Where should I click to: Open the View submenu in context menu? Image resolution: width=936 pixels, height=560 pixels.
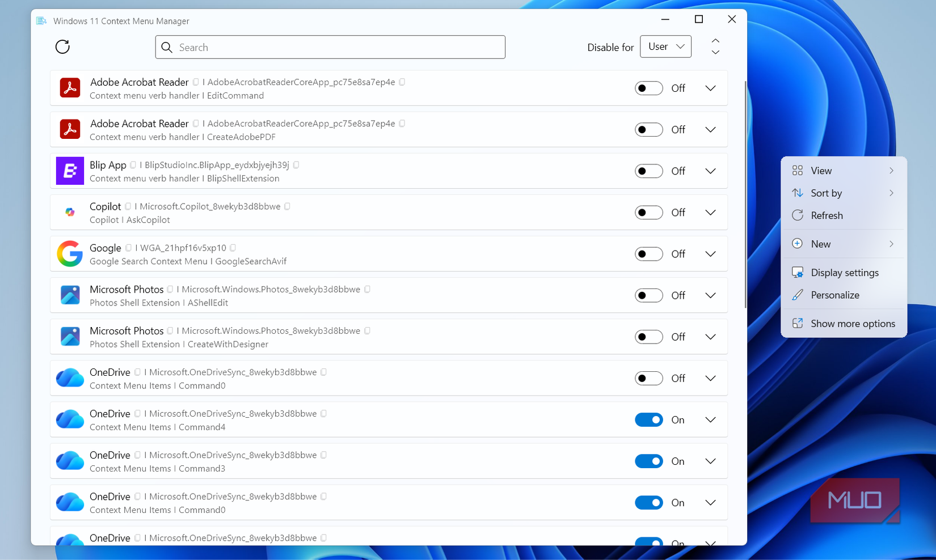point(844,171)
